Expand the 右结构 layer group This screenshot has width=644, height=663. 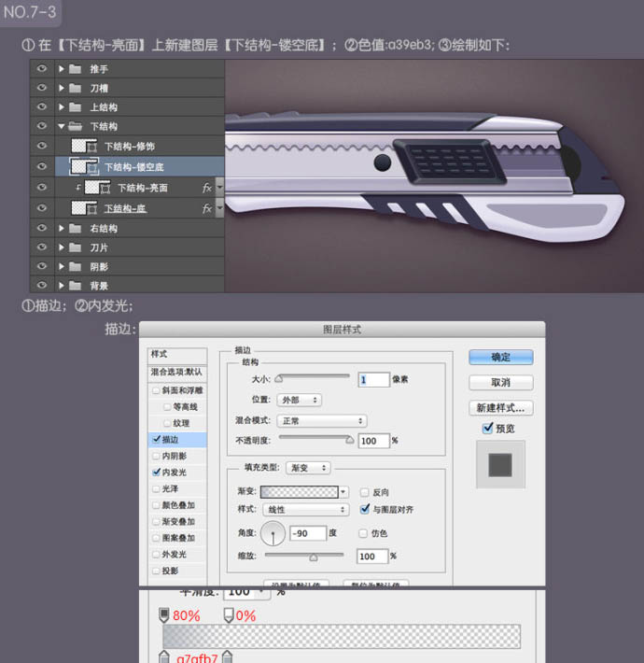pyautogui.click(x=62, y=229)
